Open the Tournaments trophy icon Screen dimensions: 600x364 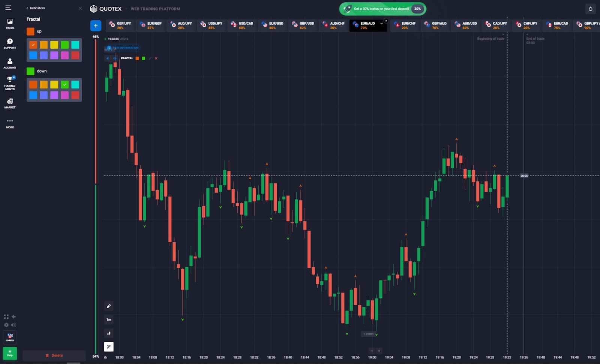10,83
